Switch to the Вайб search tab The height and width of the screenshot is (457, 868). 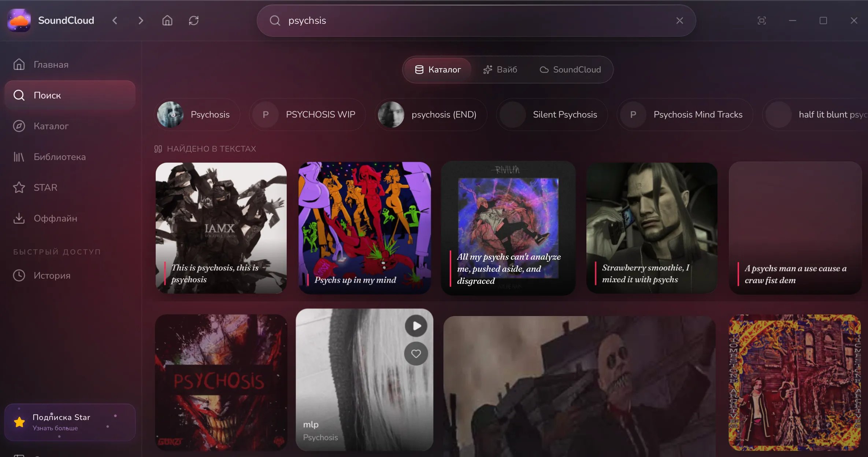tap(500, 70)
